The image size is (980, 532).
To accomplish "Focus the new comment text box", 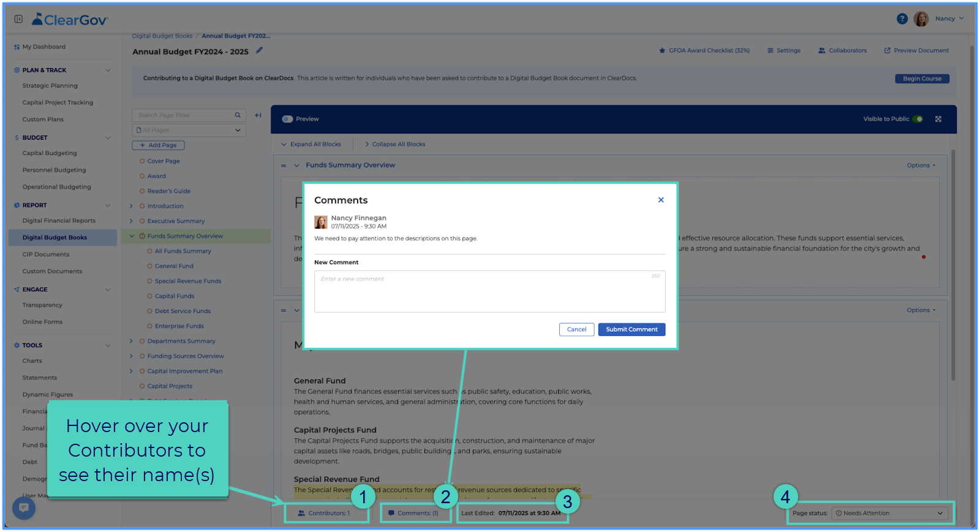I will (489, 292).
